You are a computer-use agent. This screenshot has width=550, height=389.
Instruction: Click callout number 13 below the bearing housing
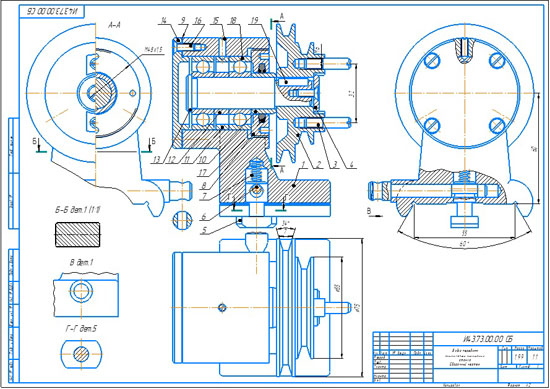(x=156, y=160)
